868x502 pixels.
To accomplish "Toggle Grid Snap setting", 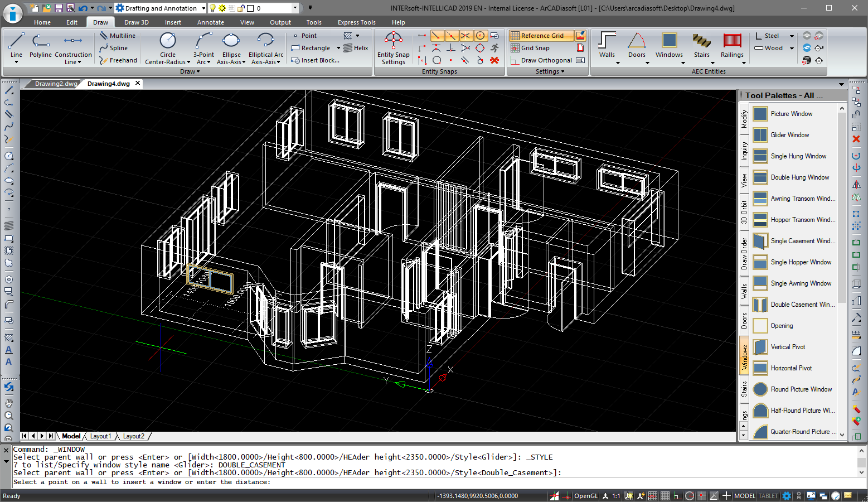I will click(x=530, y=48).
